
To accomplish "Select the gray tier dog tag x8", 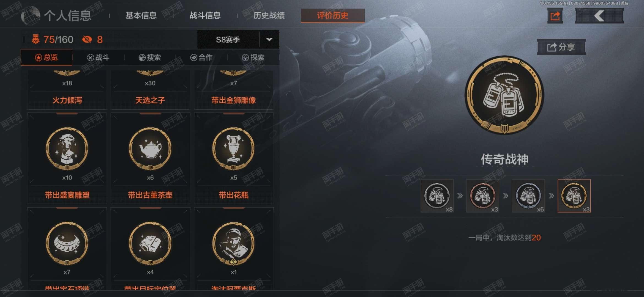I will 437,196.
